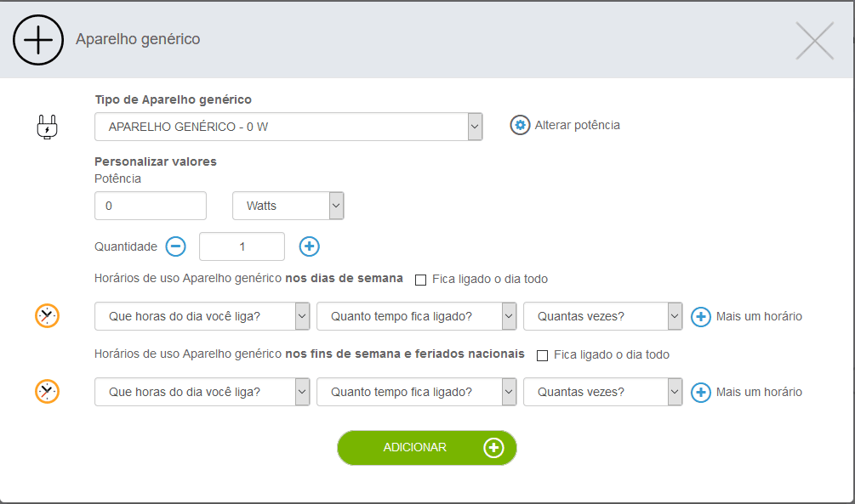Click the clock icon for weekday schedule
The width and height of the screenshot is (855, 504).
tap(48, 315)
